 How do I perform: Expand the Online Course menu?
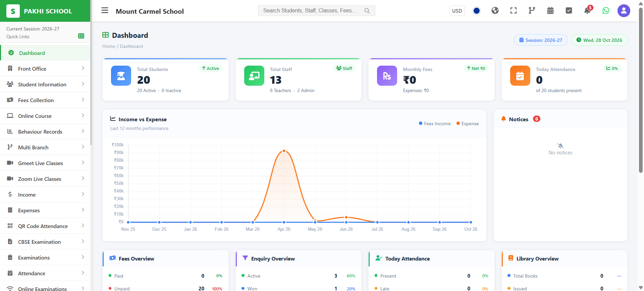click(45, 116)
